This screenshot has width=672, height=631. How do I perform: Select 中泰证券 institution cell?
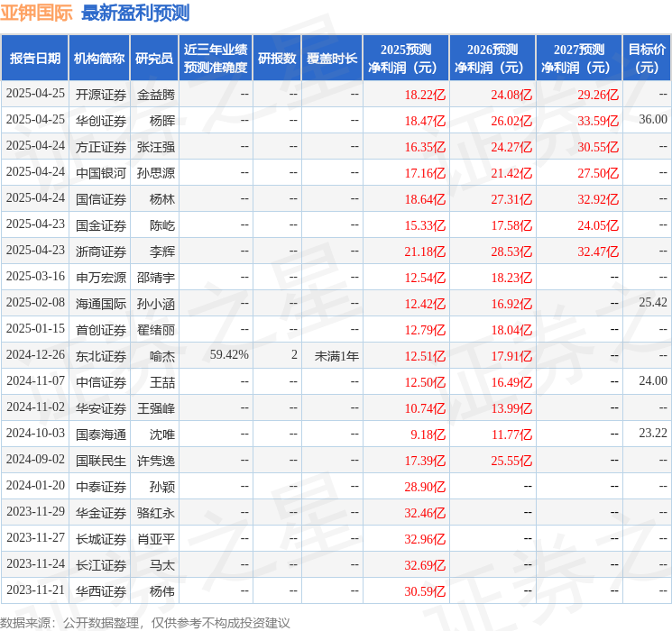[x=101, y=486]
